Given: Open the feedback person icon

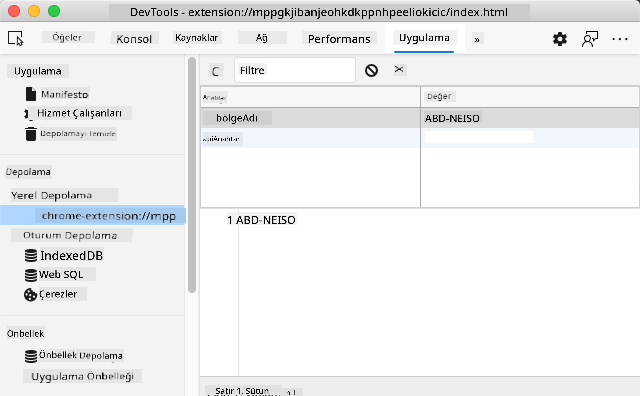Looking at the screenshot, I should coord(589,39).
